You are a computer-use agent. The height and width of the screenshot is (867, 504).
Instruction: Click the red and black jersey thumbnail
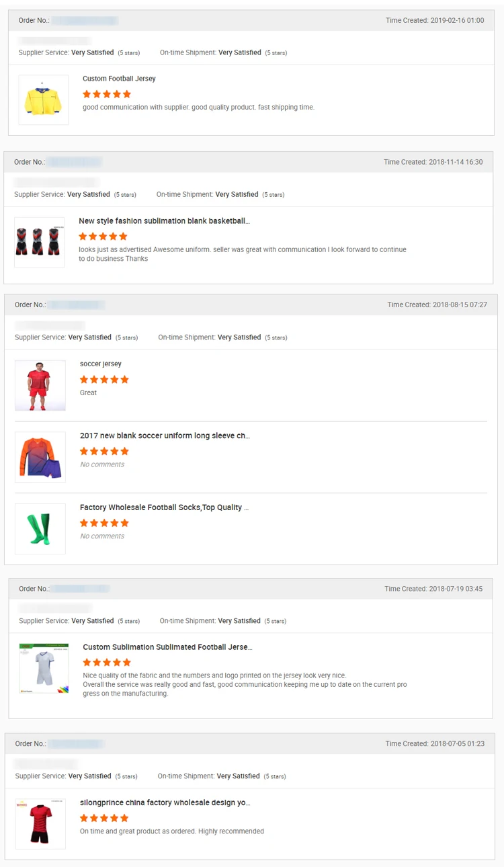tap(40, 823)
